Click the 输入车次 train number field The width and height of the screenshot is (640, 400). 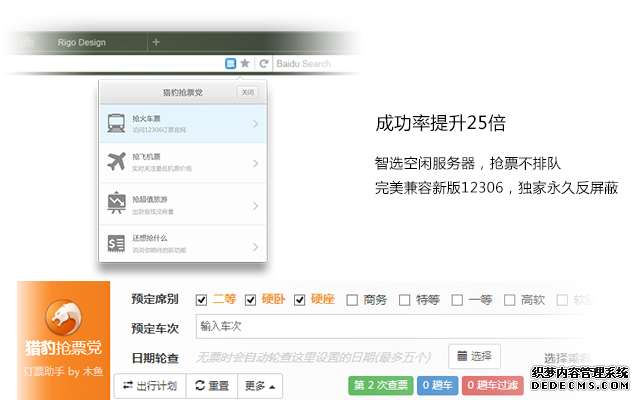click(392, 326)
